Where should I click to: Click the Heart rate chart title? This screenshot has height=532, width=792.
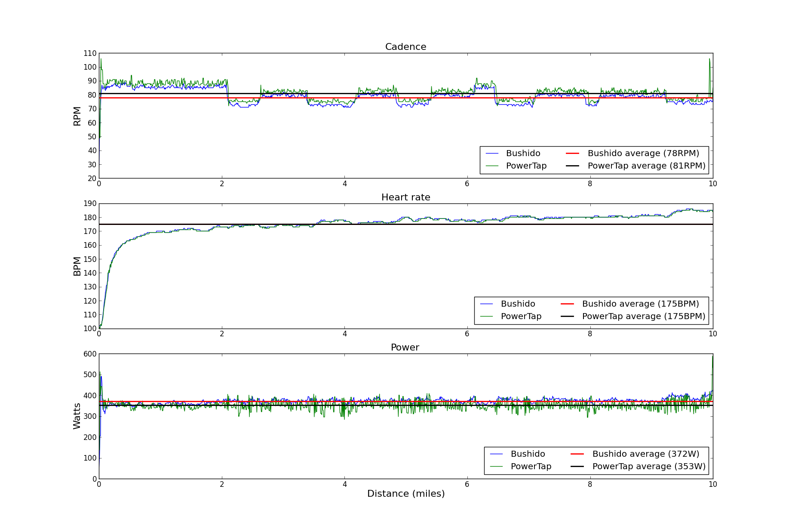coord(405,197)
